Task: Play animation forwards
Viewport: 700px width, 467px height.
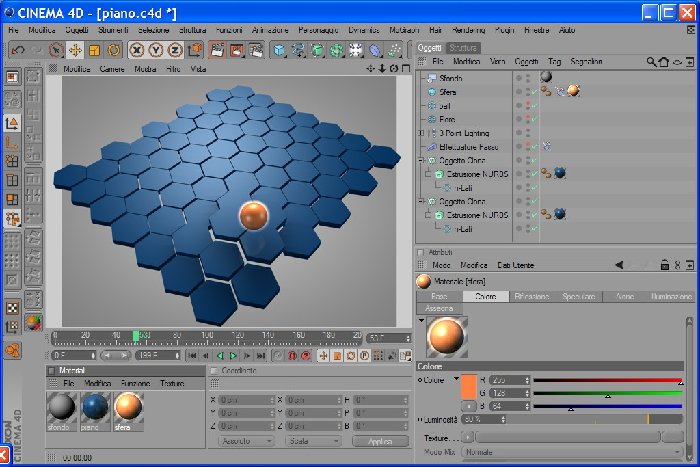Action: click(x=233, y=356)
